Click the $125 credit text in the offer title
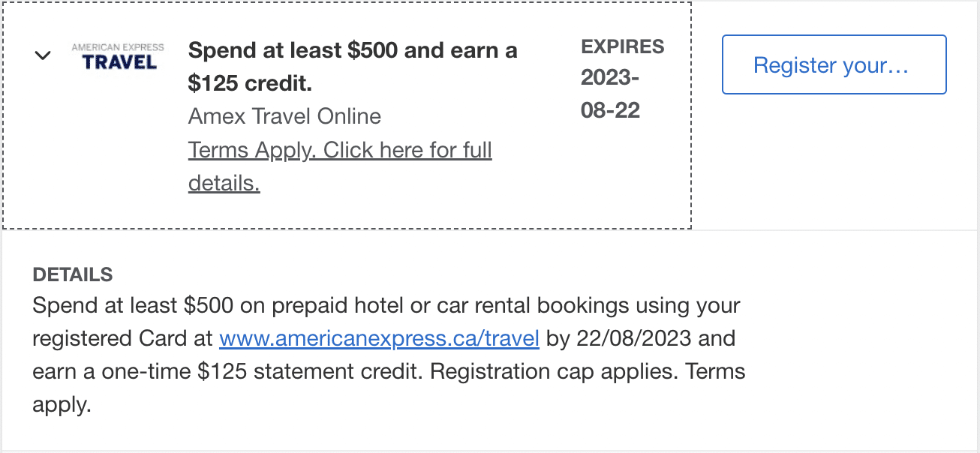The image size is (980, 453). pos(250,84)
